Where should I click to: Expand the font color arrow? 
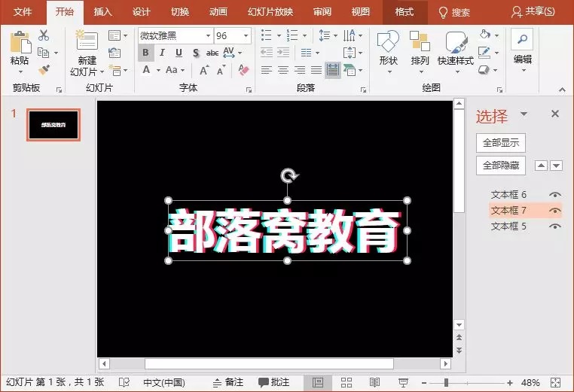[158, 70]
